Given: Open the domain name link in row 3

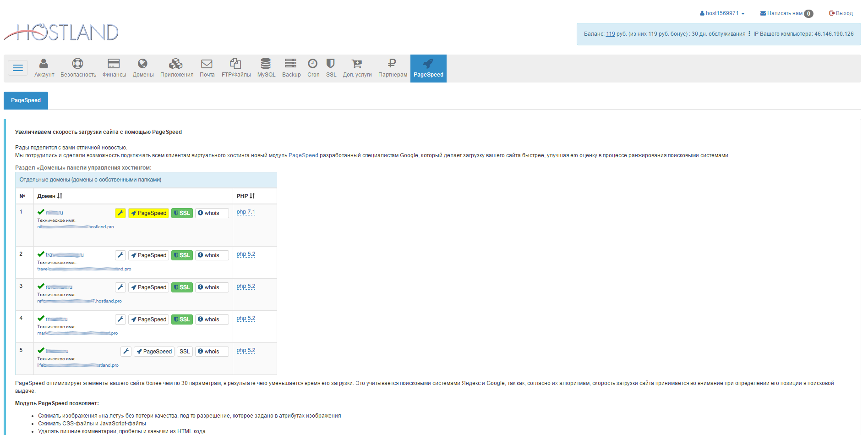Looking at the screenshot, I should click(59, 287).
